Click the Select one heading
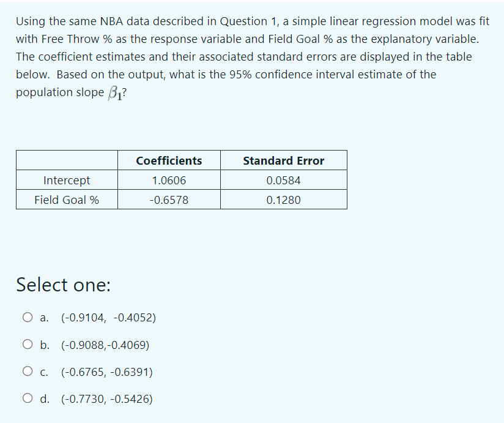This screenshot has width=504, height=423. (x=62, y=285)
